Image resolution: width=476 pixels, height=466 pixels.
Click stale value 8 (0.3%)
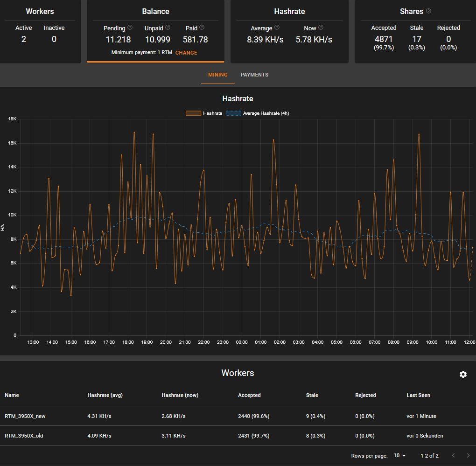point(315,436)
